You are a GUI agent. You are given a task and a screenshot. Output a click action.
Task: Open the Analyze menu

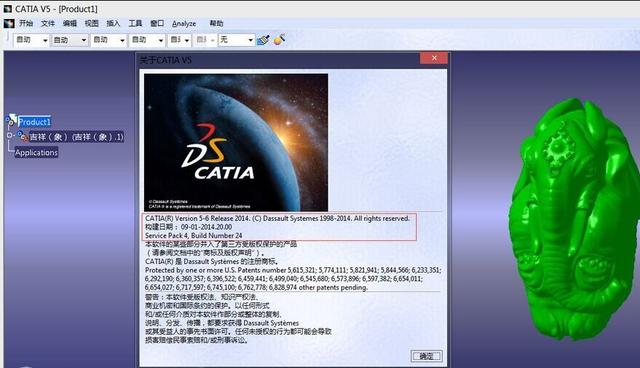[x=184, y=24]
